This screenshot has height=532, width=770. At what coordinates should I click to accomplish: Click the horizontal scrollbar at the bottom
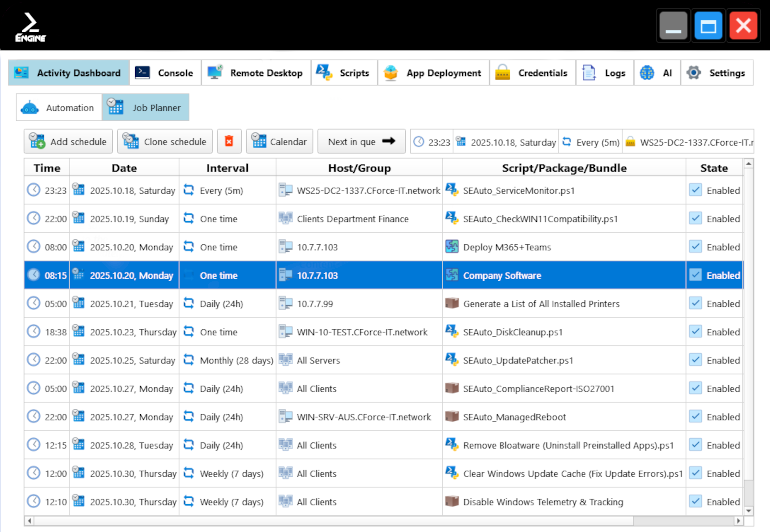[380, 520]
